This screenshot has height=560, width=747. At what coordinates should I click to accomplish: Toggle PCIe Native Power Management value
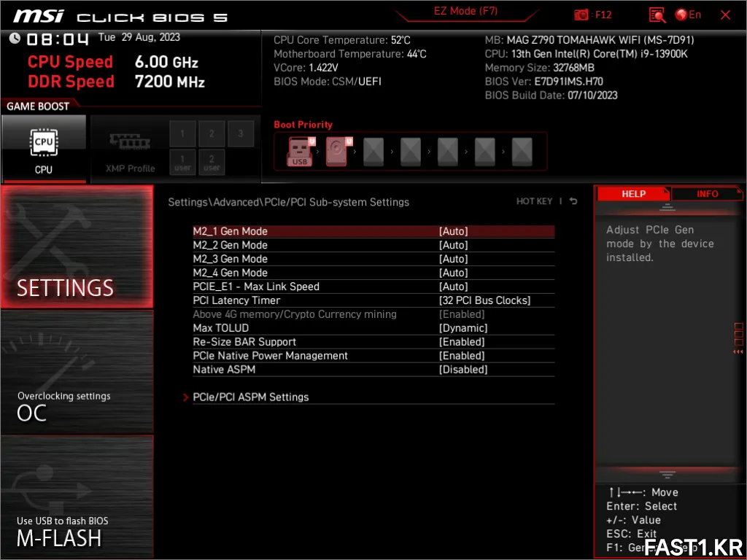462,356
